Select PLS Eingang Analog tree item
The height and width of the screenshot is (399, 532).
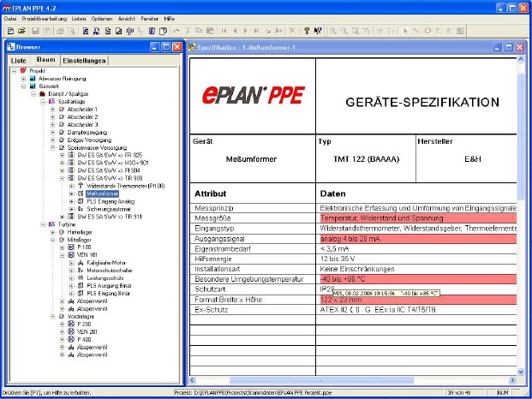point(111,201)
